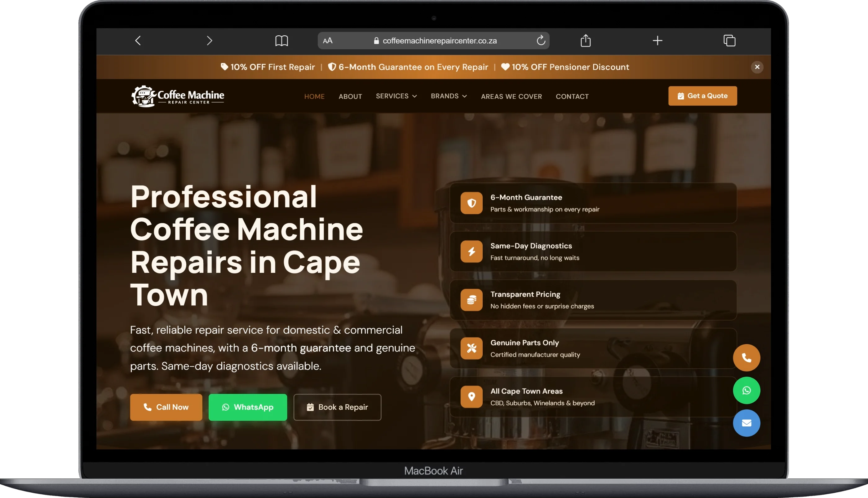Screen dimensions: 868x498
Task: Click the lightning icon on Same-Day Diagnostics card
Action: click(x=471, y=251)
